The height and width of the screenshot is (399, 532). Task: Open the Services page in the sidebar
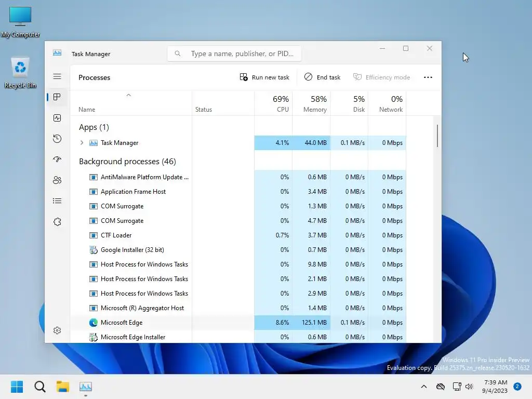pos(57,221)
